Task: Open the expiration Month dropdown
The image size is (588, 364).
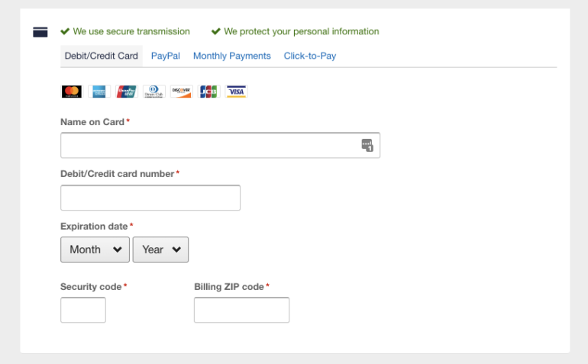Action: click(x=95, y=250)
